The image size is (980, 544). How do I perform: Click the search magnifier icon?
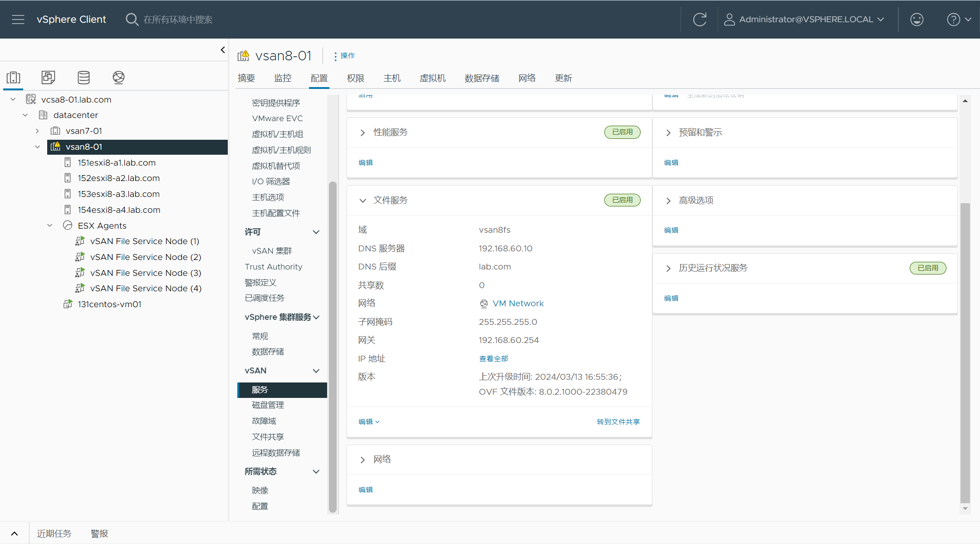[132, 20]
